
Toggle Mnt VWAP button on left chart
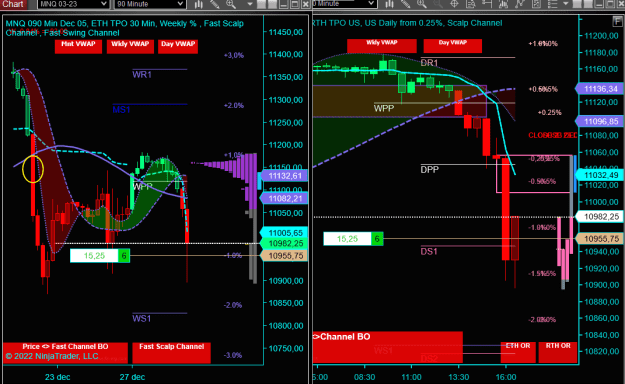pos(78,46)
